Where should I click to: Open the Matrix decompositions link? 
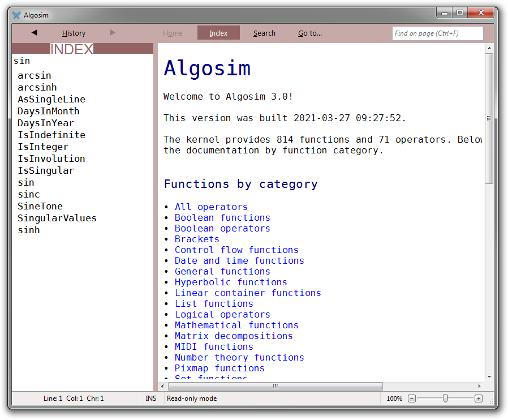[234, 336]
